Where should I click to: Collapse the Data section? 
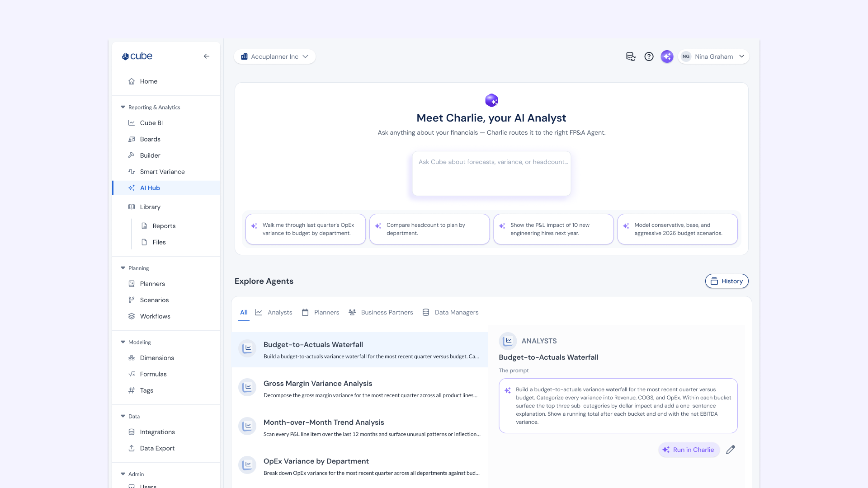123,416
